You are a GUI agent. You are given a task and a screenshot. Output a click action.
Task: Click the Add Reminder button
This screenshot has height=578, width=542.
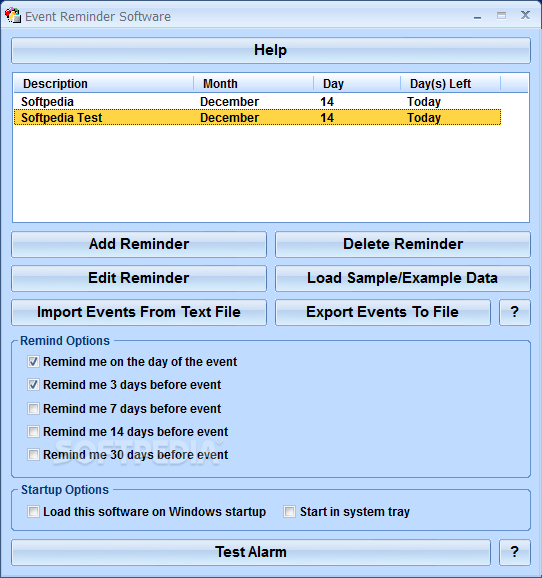click(139, 244)
